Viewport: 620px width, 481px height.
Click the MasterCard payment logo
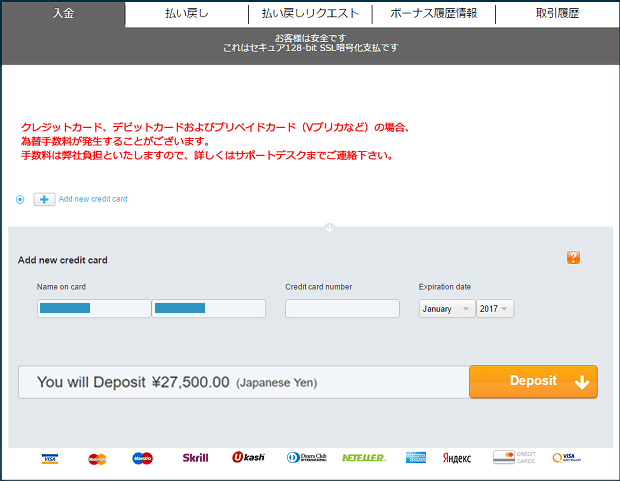tap(97, 459)
